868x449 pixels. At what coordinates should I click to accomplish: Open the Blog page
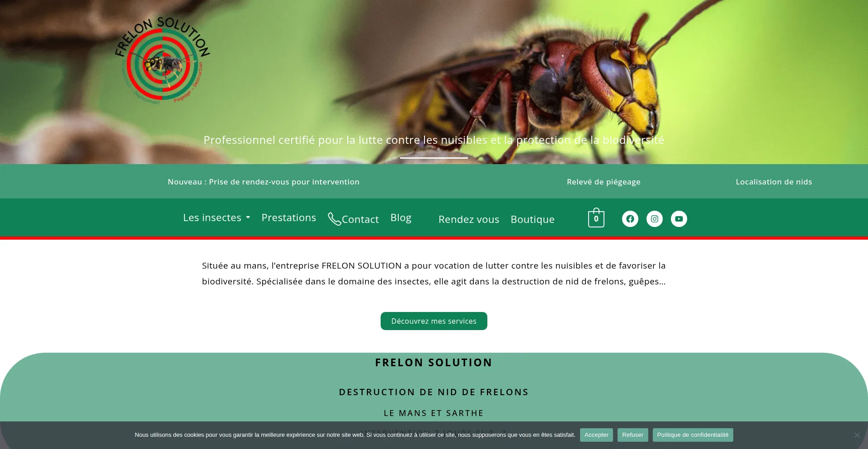pyautogui.click(x=401, y=217)
